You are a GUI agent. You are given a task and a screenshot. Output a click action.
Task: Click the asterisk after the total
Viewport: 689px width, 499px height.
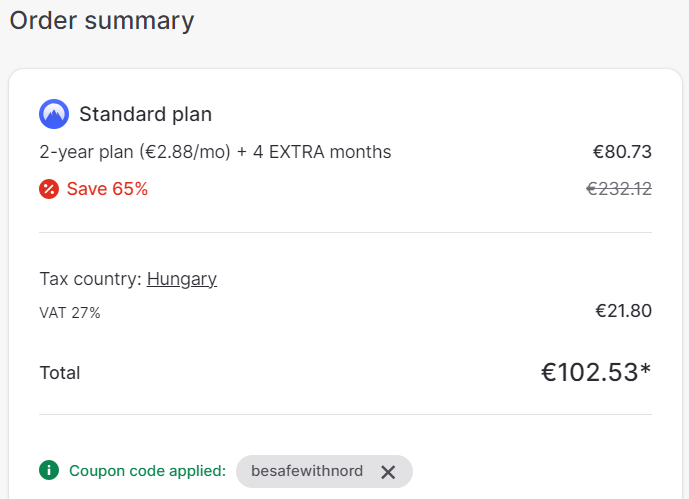coord(646,369)
